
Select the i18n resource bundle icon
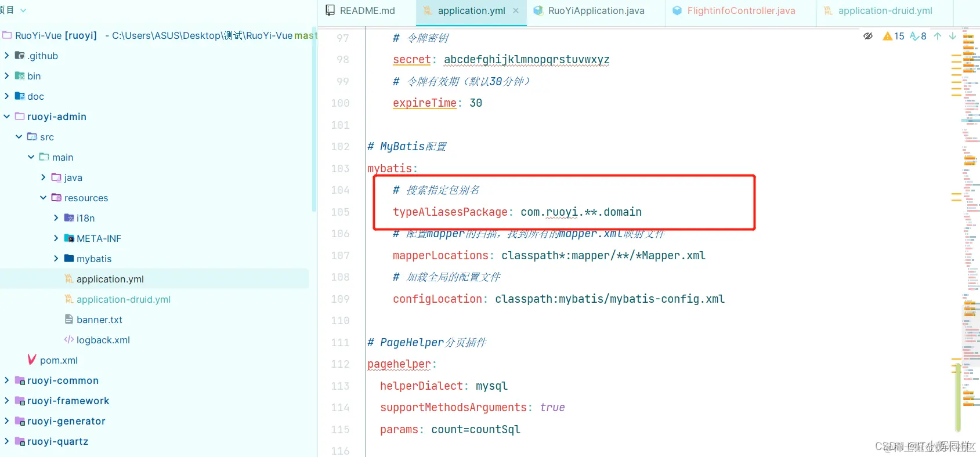click(x=69, y=218)
